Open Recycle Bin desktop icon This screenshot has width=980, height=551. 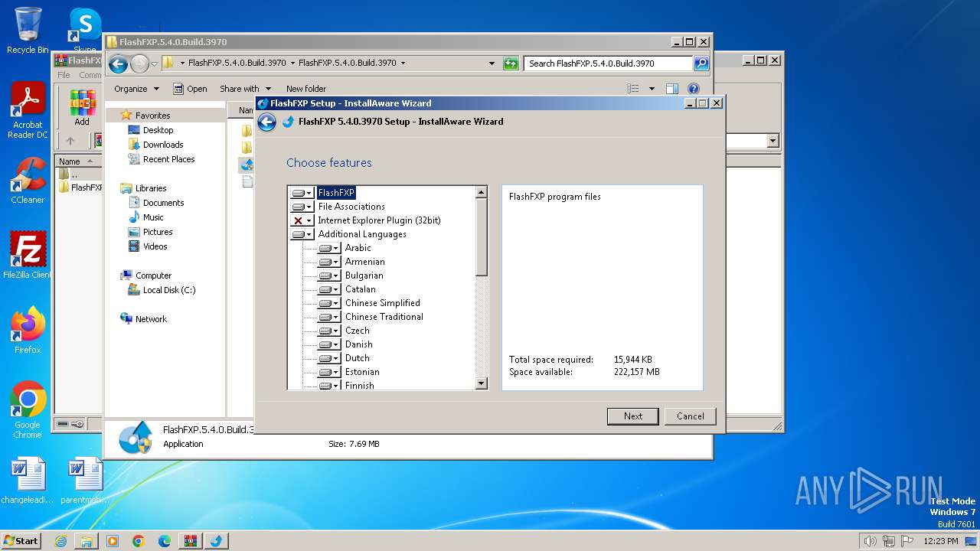pos(28,31)
